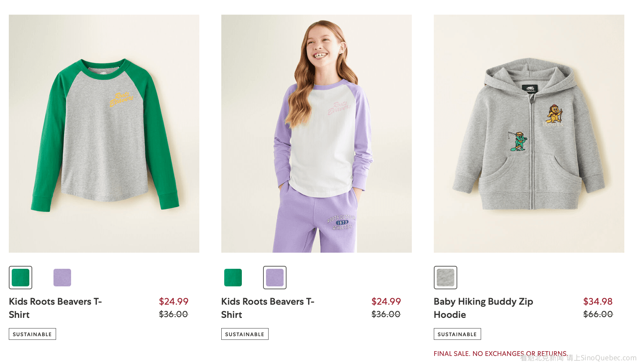Click the crossed-out $36.00 price on the first product

tap(174, 314)
